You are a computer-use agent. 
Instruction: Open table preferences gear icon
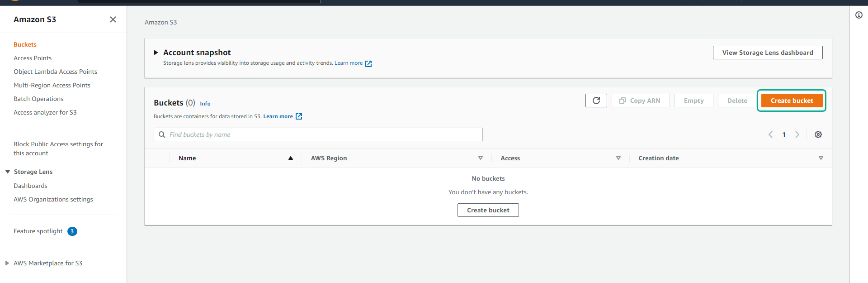pos(818,134)
